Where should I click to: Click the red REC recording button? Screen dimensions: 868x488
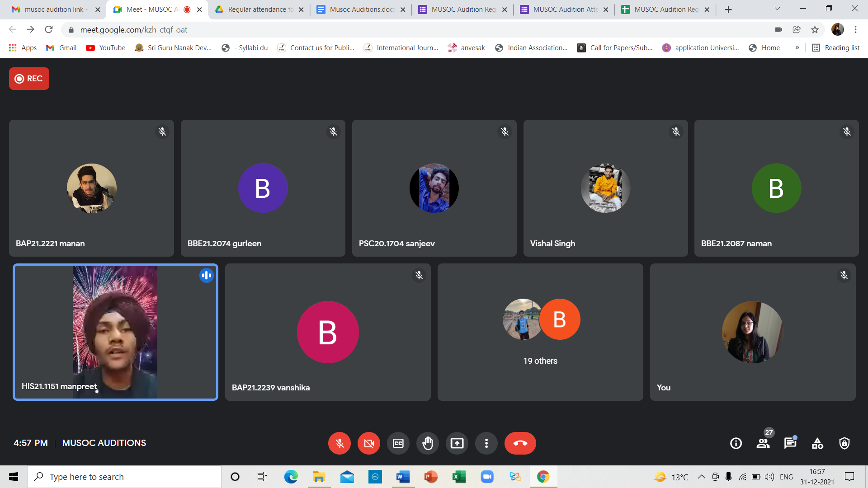point(29,79)
